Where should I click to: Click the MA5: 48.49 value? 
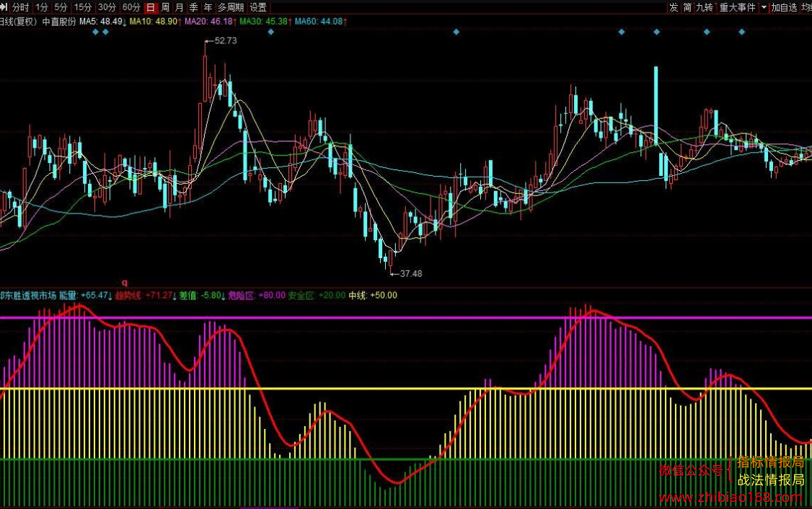click(103, 21)
